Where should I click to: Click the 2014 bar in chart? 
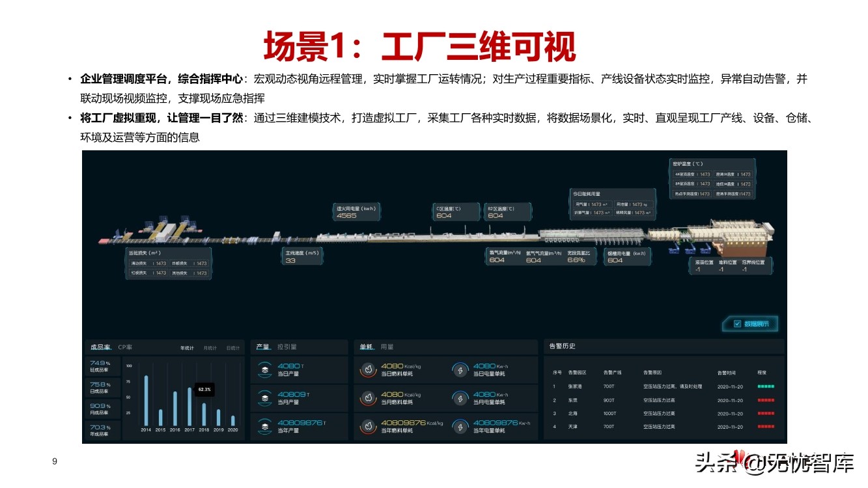click(x=146, y=401)
